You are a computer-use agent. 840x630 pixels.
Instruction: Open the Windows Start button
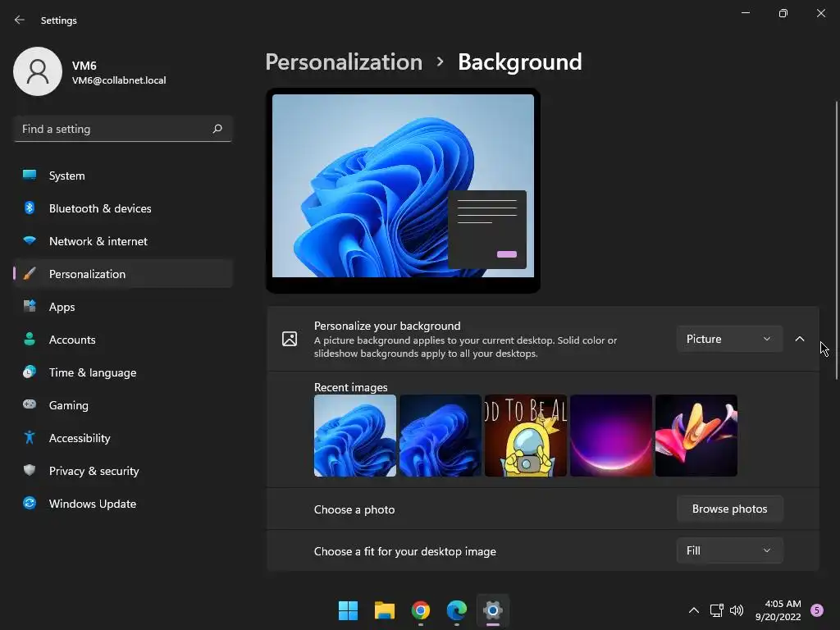tap(348, 610)
